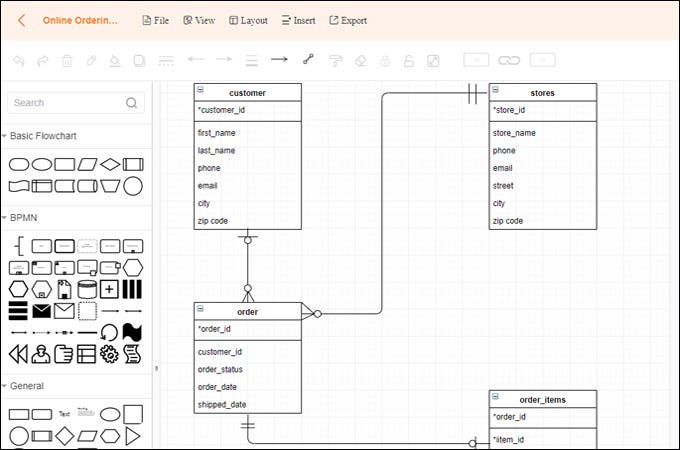Click the dashed line style icon
Viewport: 680px width, 450px height.
click(x=166, y=61)
